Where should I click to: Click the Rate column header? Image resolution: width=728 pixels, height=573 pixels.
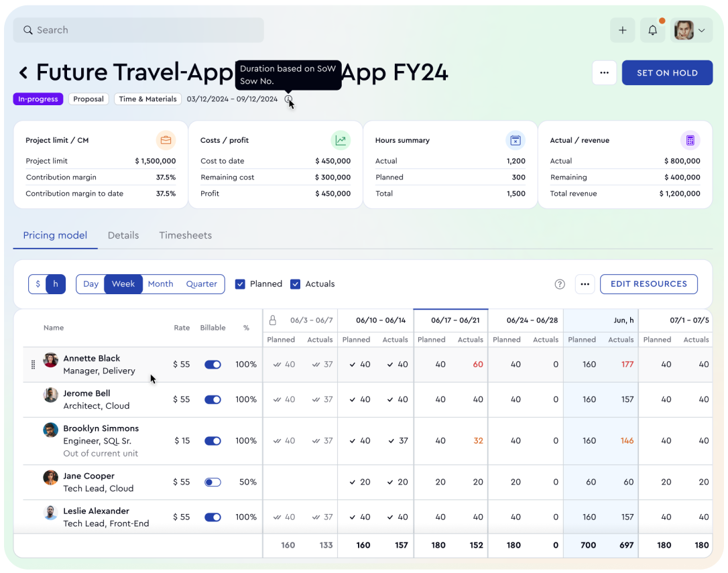click(182, 328)
